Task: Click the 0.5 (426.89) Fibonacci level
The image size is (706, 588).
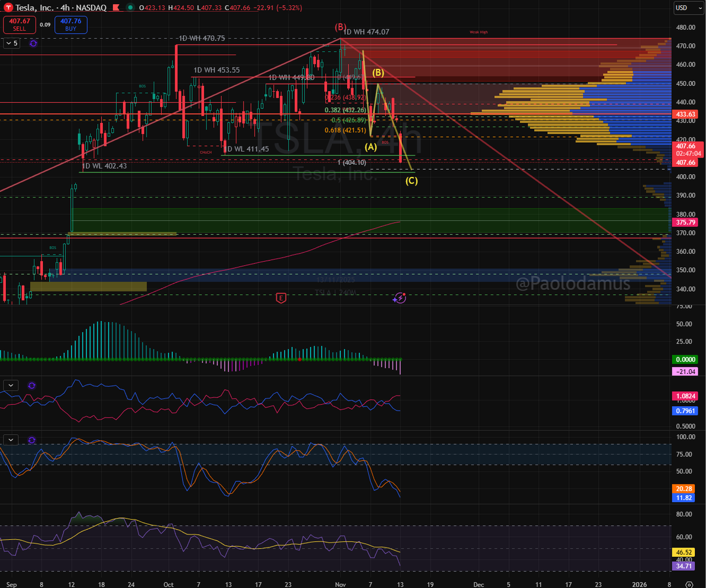Action: tap(349, 120)
